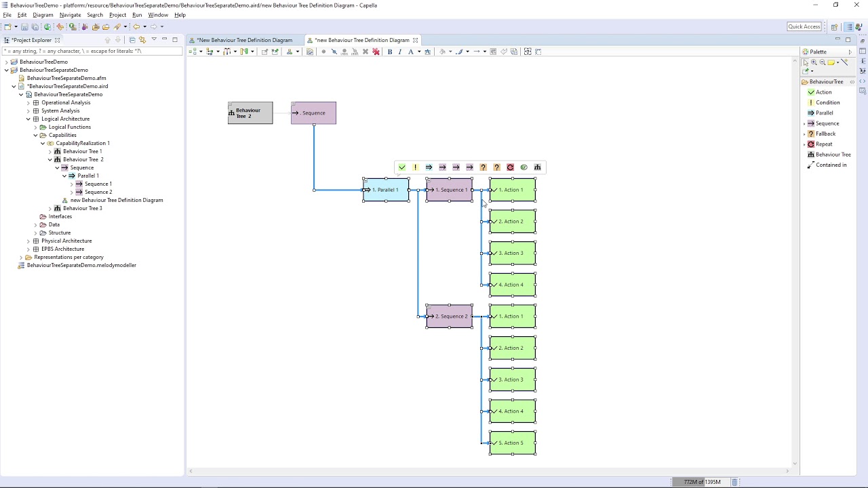Viewport: 868px width, 488px height.
Task: Open the Project menu
Action: (117, 15)
